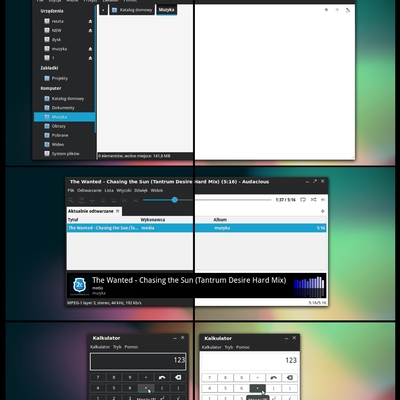Select The Wanted - Chasing the Sun playlist row

tap(196, 228)
